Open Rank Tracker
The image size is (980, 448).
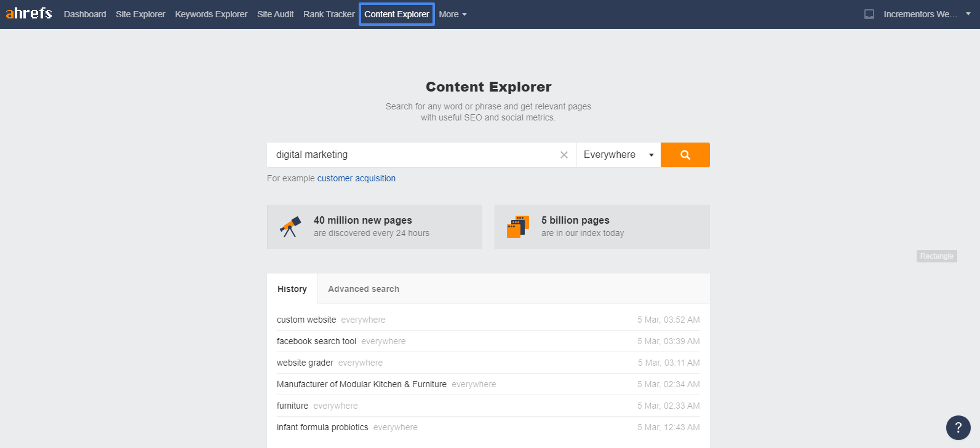[329, 14]
